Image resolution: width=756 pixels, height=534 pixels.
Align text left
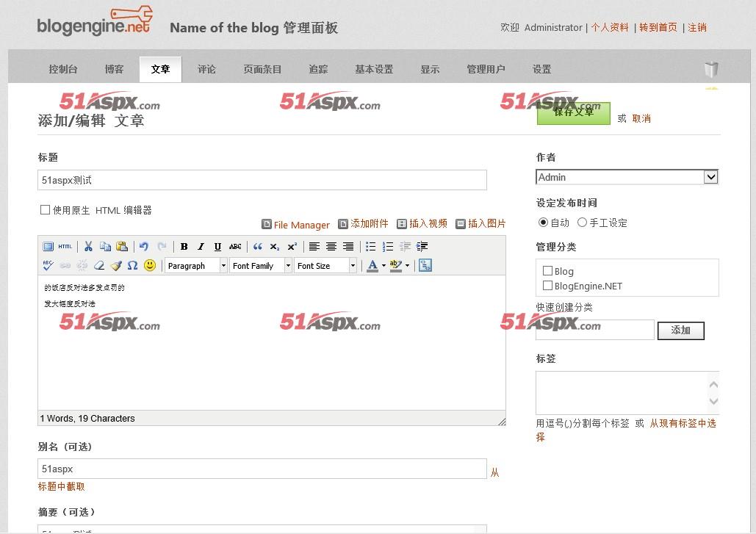tap(314, 247)
